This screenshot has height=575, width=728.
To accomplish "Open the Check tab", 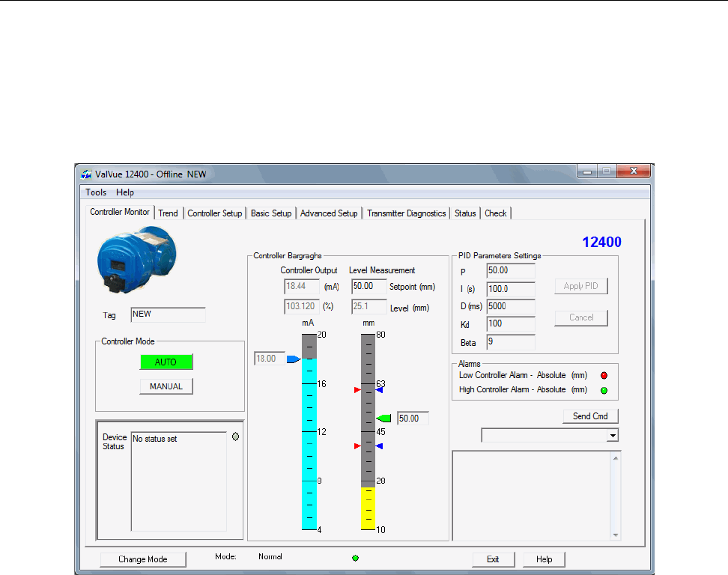I will [x=495, y=213].
